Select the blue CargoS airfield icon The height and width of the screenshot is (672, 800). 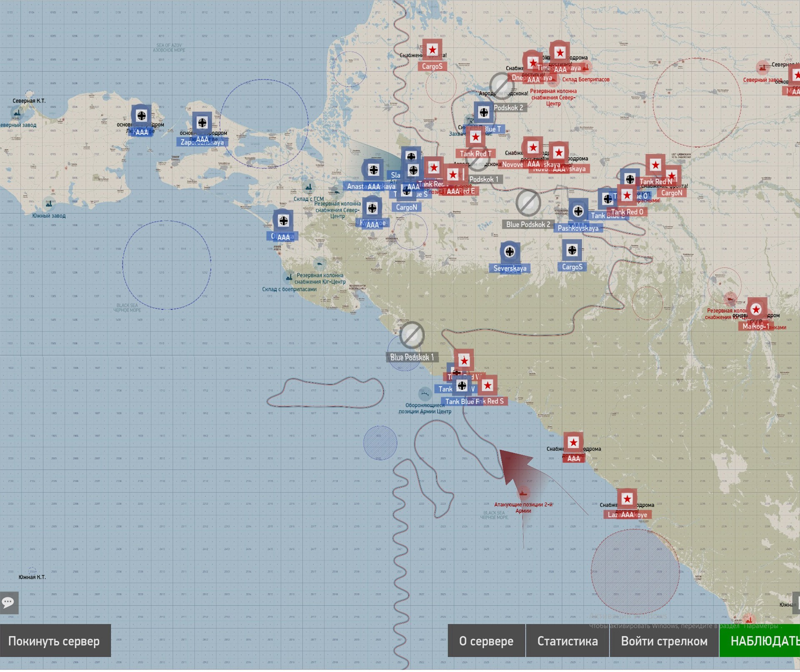coord(572,250)
